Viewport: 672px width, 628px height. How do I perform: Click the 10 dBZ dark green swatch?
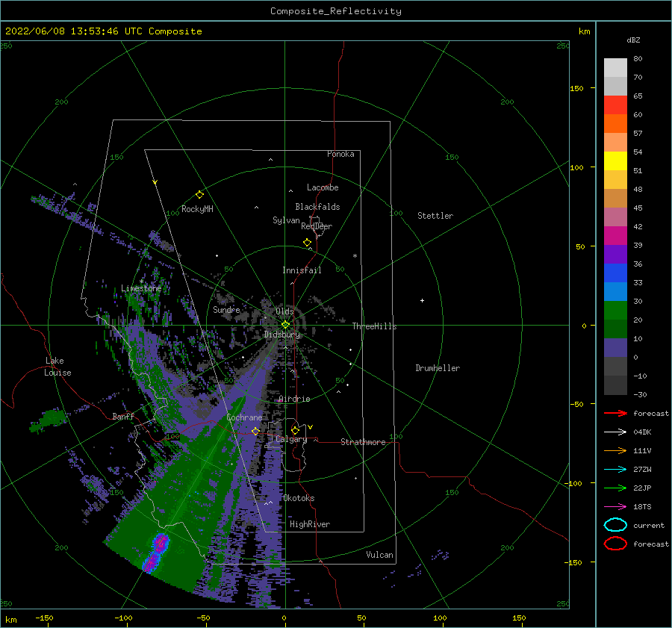pos(615,329)
